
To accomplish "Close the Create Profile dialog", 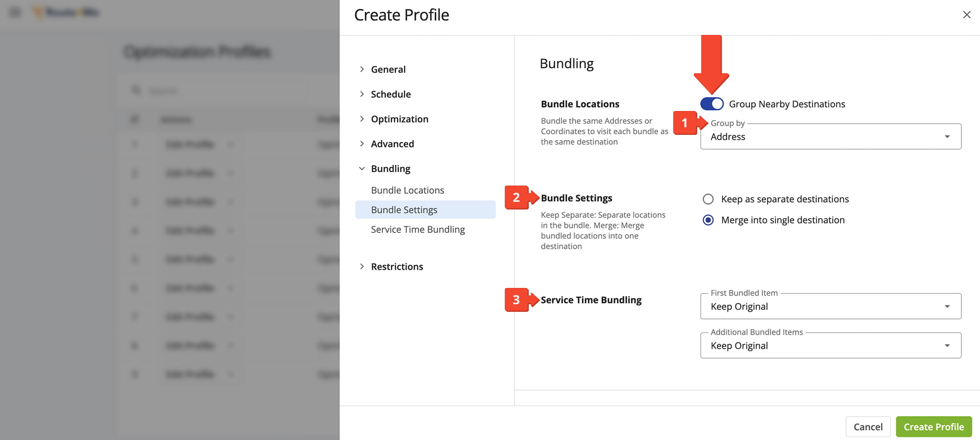I will pyautogui.click(x=967, y=15).
